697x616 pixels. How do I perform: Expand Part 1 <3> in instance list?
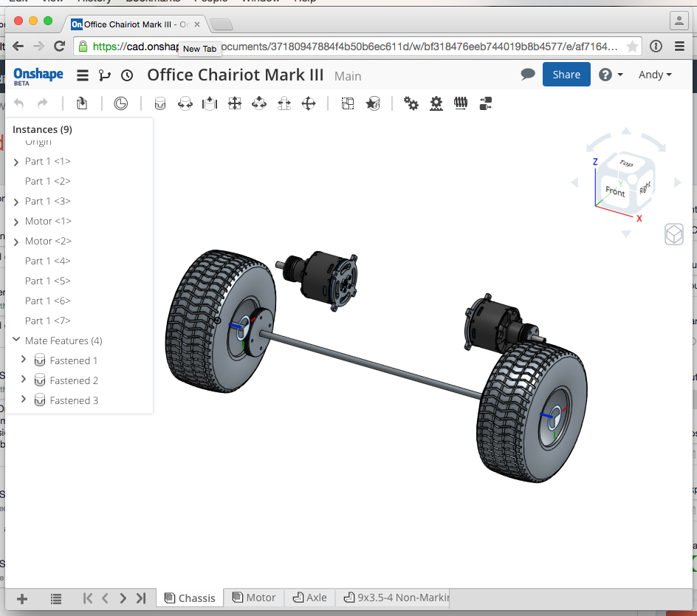coord(16,202)
